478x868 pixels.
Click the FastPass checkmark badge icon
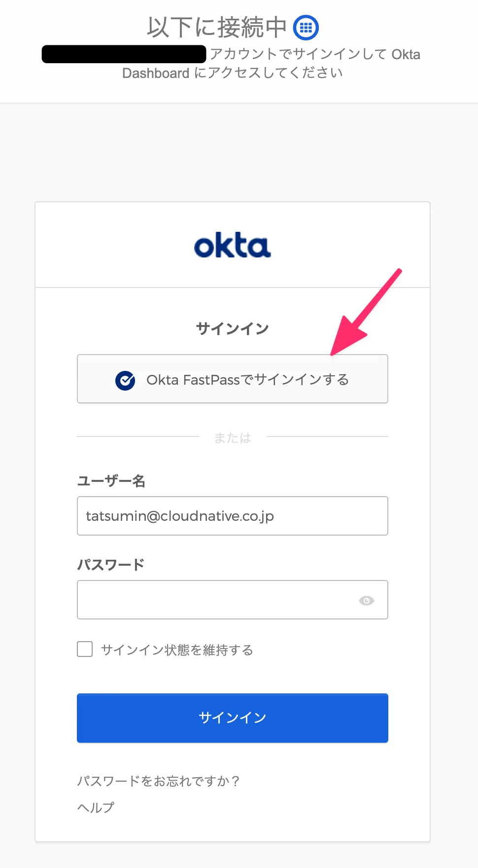pyautogui.click(x=125, y=380)
